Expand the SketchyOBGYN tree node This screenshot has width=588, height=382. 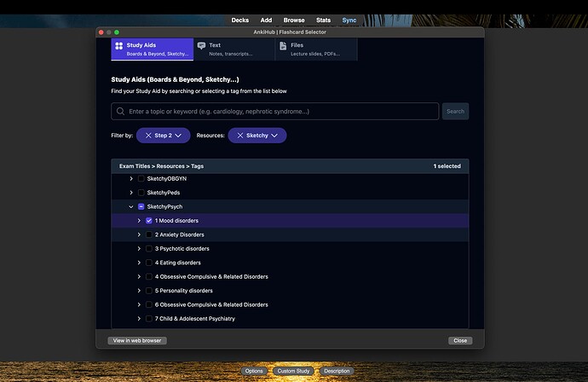coord(131,178)
